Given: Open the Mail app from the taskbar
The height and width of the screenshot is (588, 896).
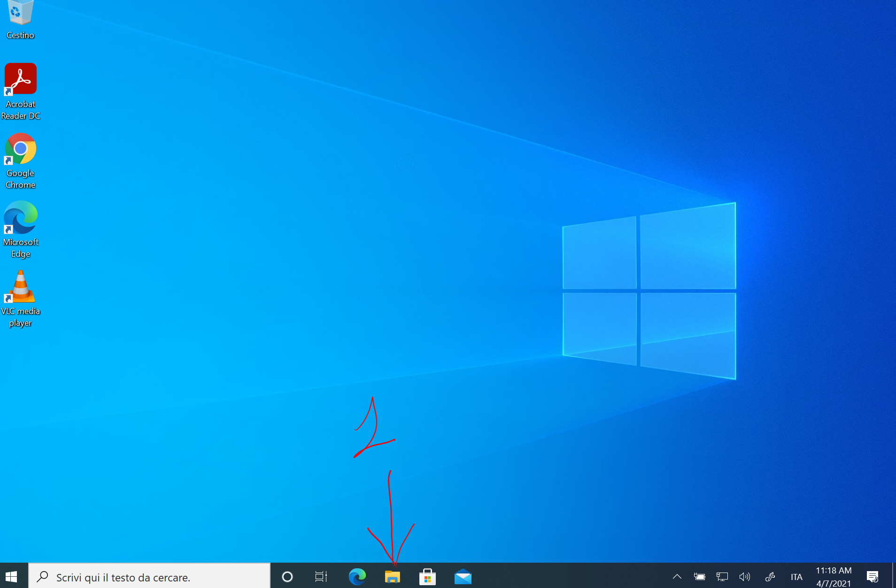Looking at the screenshot, I should (463, 577).
